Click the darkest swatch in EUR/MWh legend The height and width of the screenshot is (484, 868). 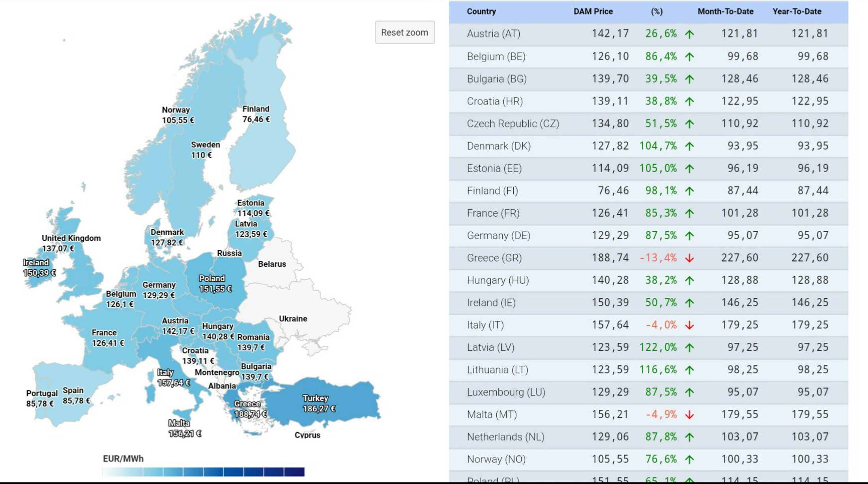point(294,472)
